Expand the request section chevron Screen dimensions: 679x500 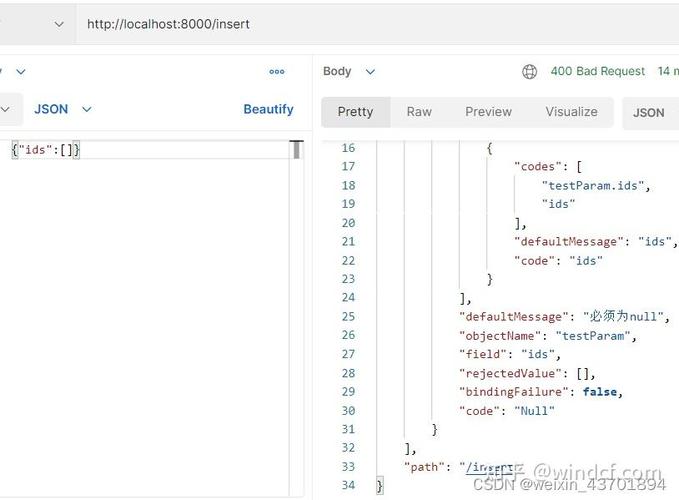[21, 71]
